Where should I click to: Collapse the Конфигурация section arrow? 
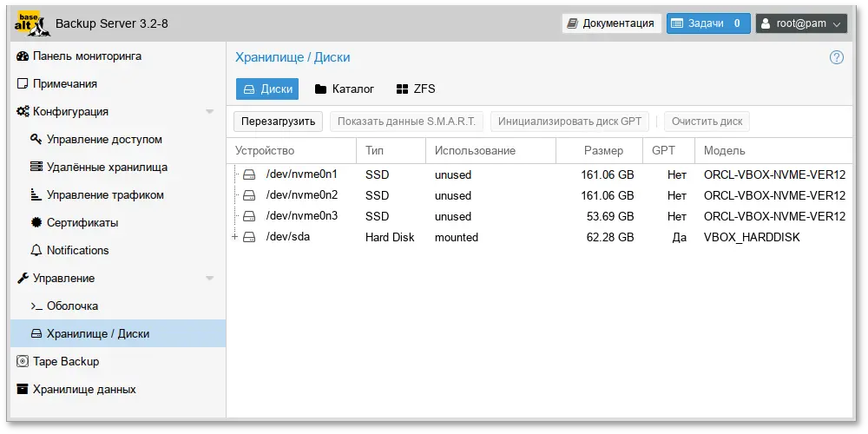209,112
